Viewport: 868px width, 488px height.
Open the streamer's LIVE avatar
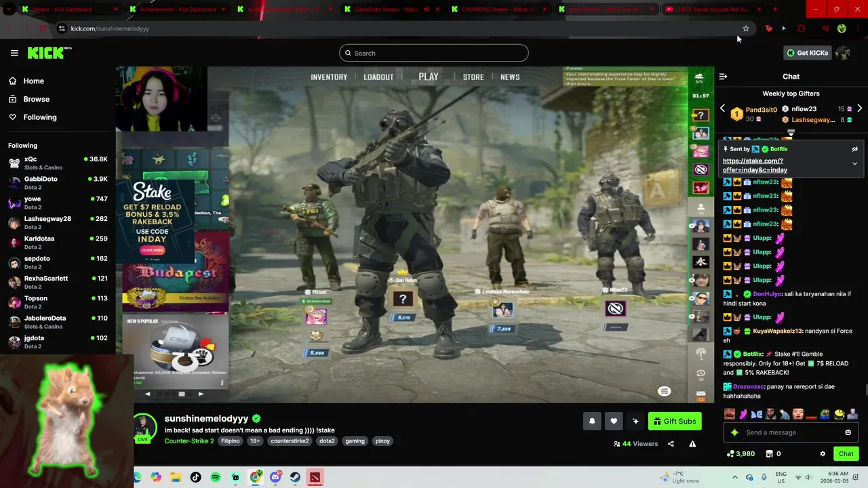144,428
